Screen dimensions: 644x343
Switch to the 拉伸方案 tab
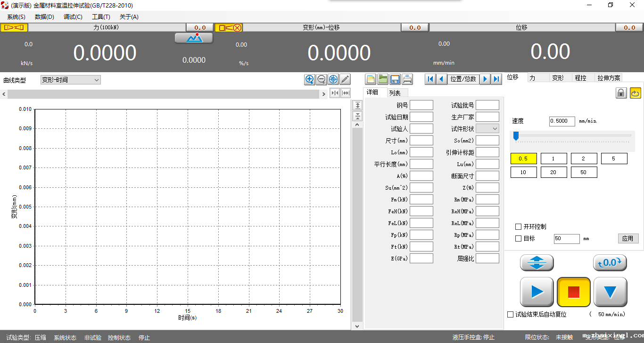(609, 78)
